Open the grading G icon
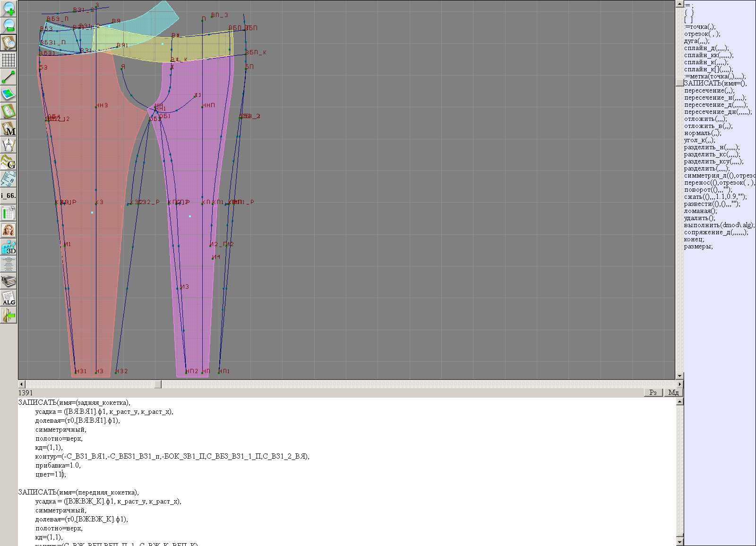This screenshot has width=756, height=546. click(9, 162)
